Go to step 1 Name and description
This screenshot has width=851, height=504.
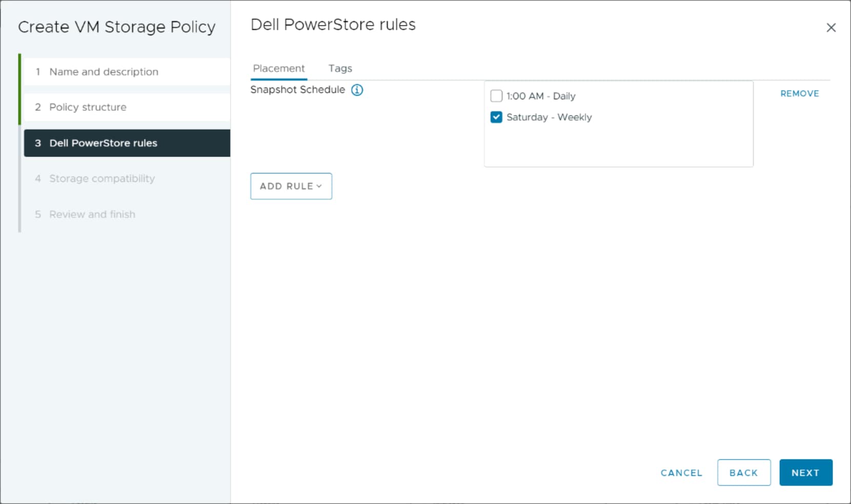[x=127, y=72]
